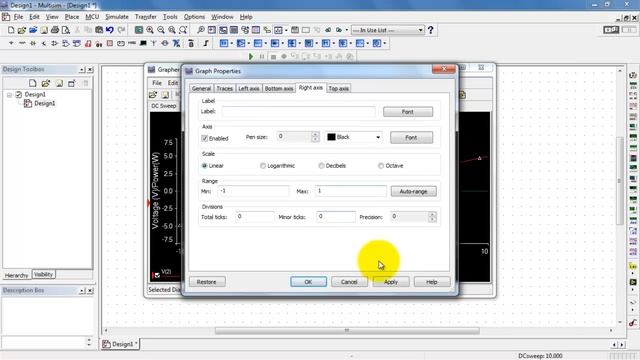Click the black pen color swatch
This screenshot has height=360, width=640.
(331, 137)
